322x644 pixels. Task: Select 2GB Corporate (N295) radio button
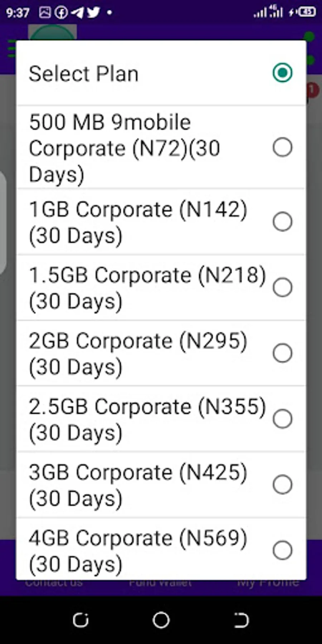click(x=282, y=353)
